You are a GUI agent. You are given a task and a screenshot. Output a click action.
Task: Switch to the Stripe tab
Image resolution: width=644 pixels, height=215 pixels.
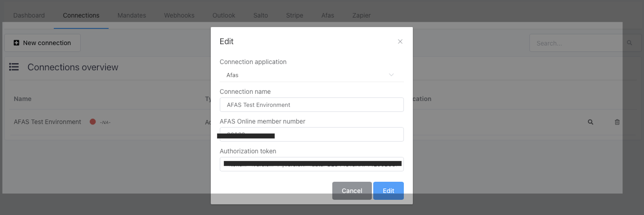pyautogui.click(x=294, y=15)
